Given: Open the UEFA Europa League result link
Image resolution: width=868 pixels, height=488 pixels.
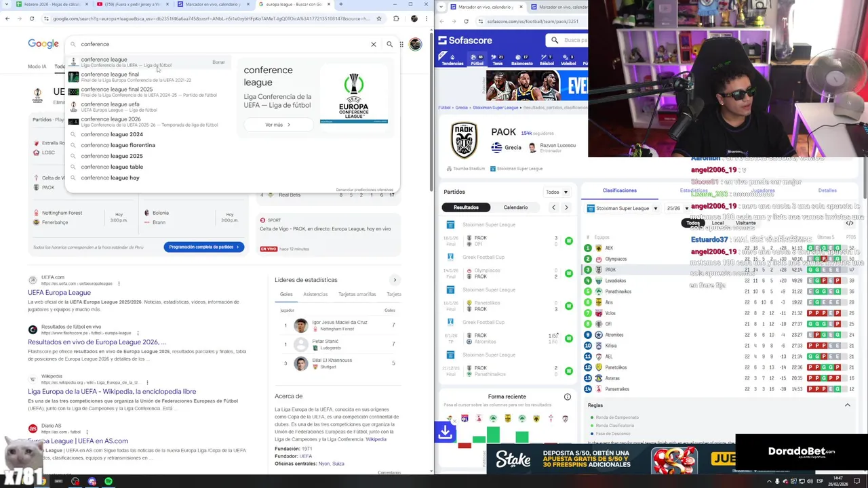Looking at the screenshot, I should pyautogui.click(x=59, y=293).
